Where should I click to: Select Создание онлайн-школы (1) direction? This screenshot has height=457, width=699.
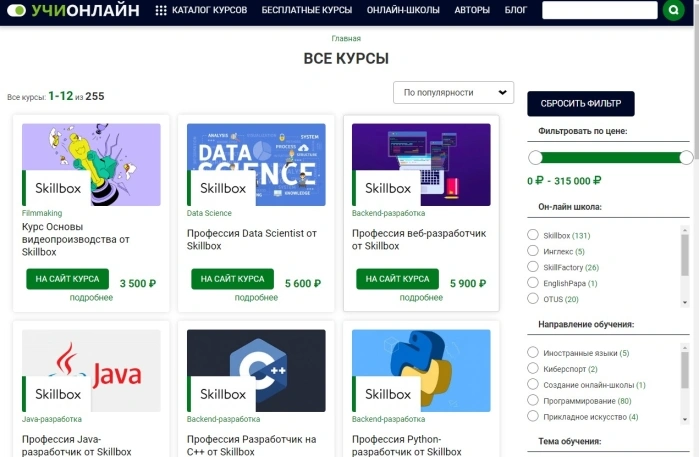click(533, 384)
